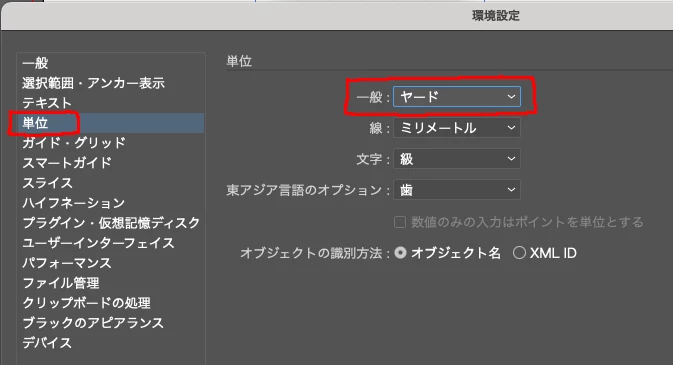
Task: Select the オブジェクト名 radio button
Action: click(400, 253)
